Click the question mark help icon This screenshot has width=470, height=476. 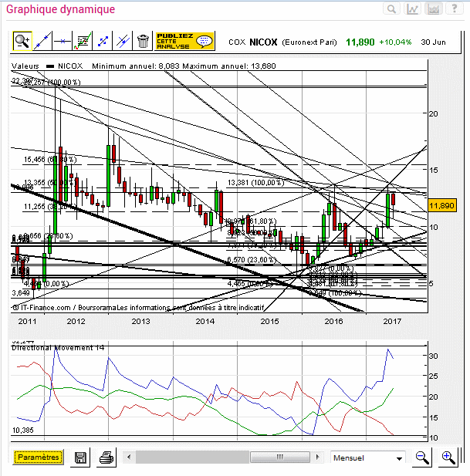tap(455, 8)
